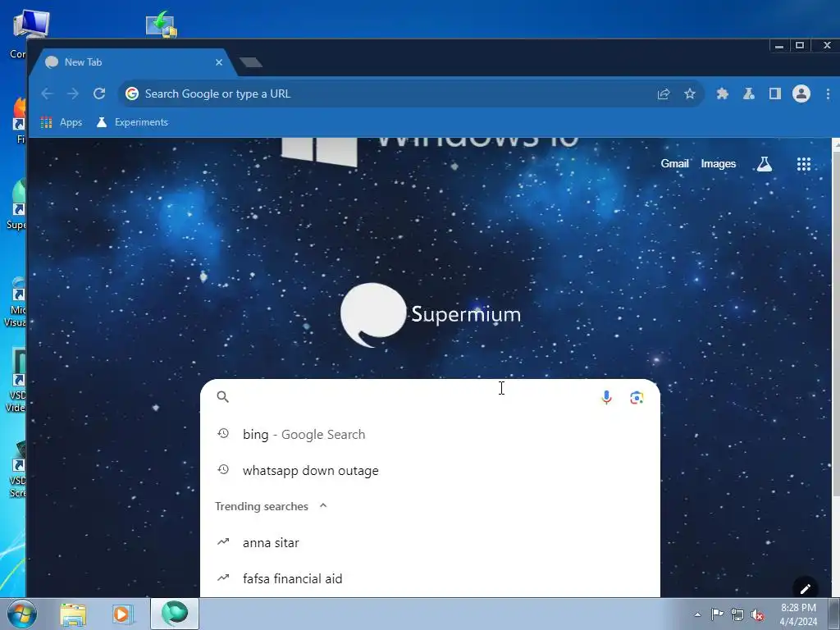The image size is (840, 630).
Task: Open the toolbar Experiments flask icon
Action: click(x=748, y=94)
